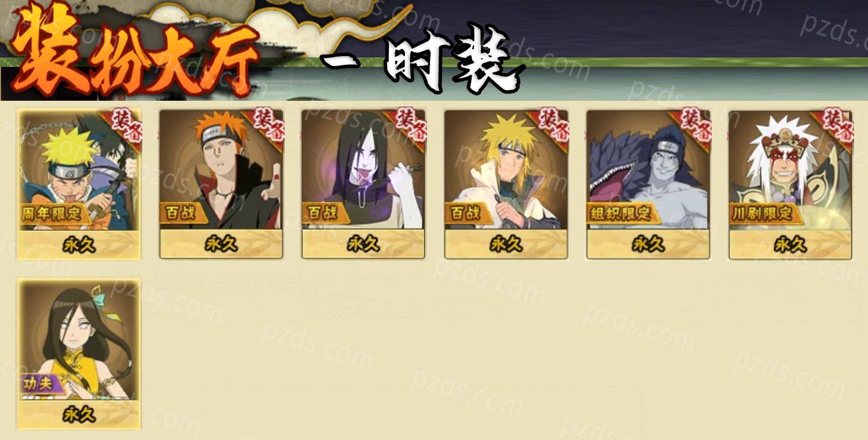Screen dimensions: 868x440
Task: Select the Orochimaru 百战 costume card
Action: 363,184
